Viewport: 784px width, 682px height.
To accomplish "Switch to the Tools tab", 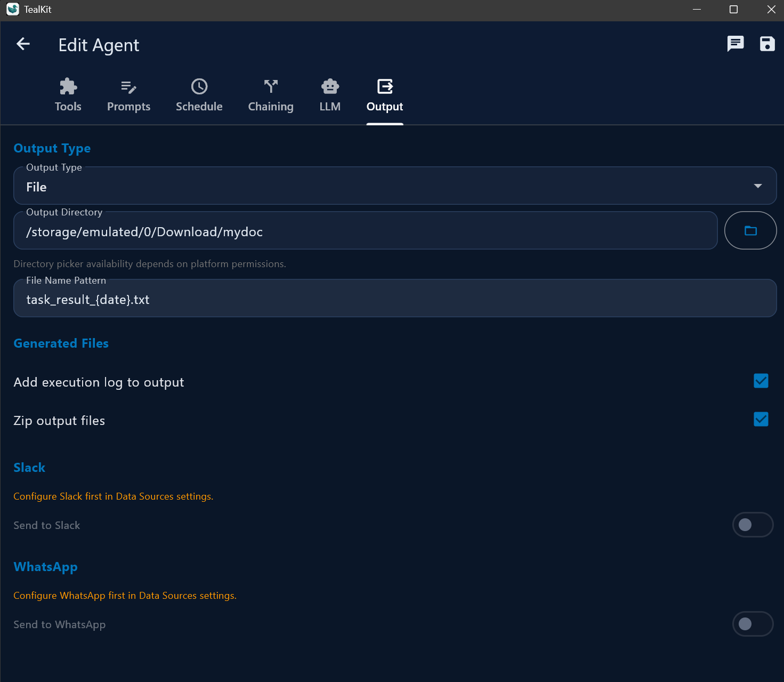I will (68, 95).
